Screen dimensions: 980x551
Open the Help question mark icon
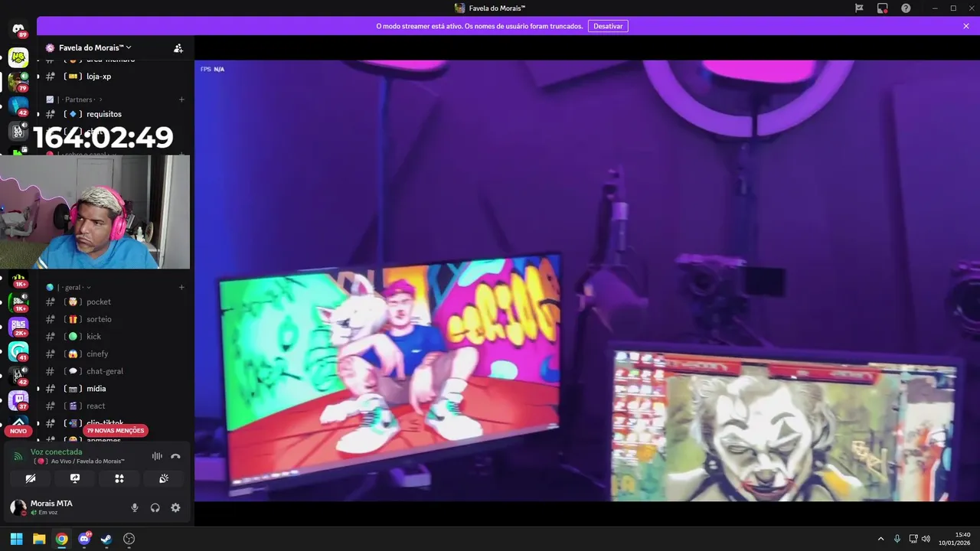coord(906,8)
